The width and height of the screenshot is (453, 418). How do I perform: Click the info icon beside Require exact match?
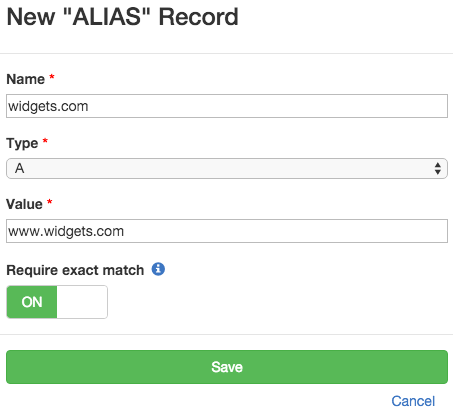158,269
